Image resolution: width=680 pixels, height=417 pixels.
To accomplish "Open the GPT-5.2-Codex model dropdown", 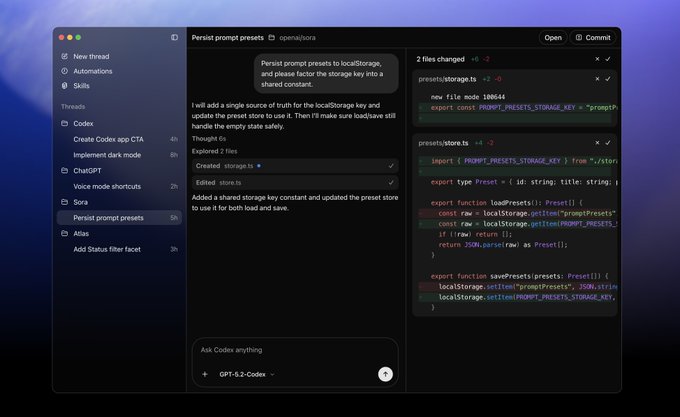I will pos(246,374).
